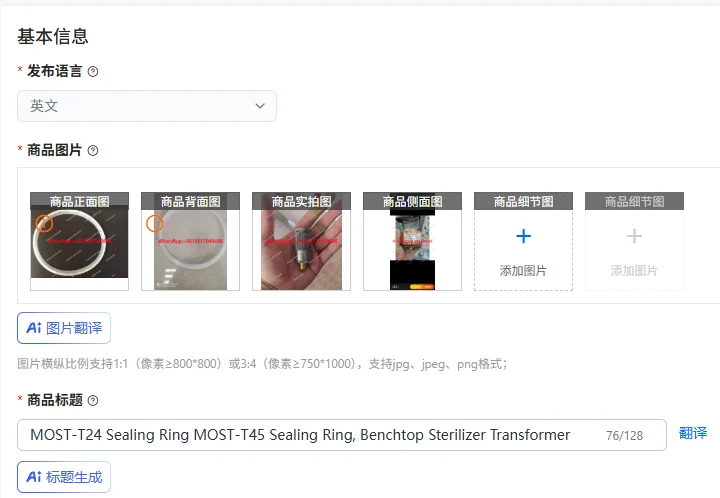720x498 pixels.
Task: Click the orange info icon on 商品背面图
Action: click(x=155, y=224)
